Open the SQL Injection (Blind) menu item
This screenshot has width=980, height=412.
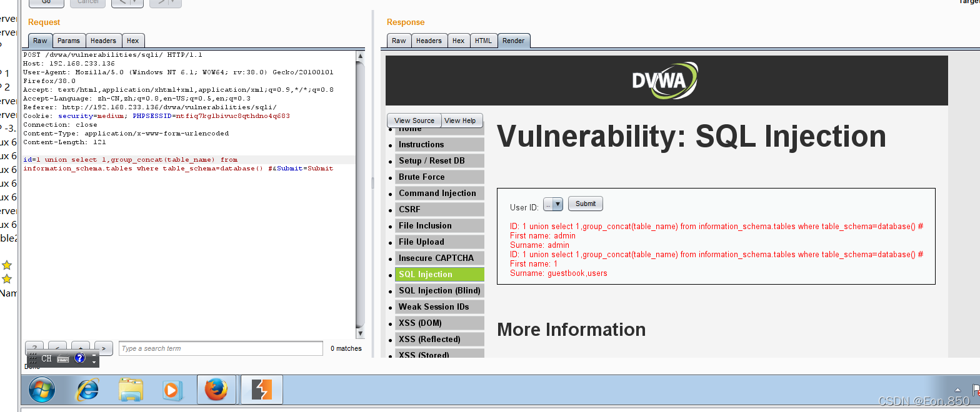(x=439, y=290)
